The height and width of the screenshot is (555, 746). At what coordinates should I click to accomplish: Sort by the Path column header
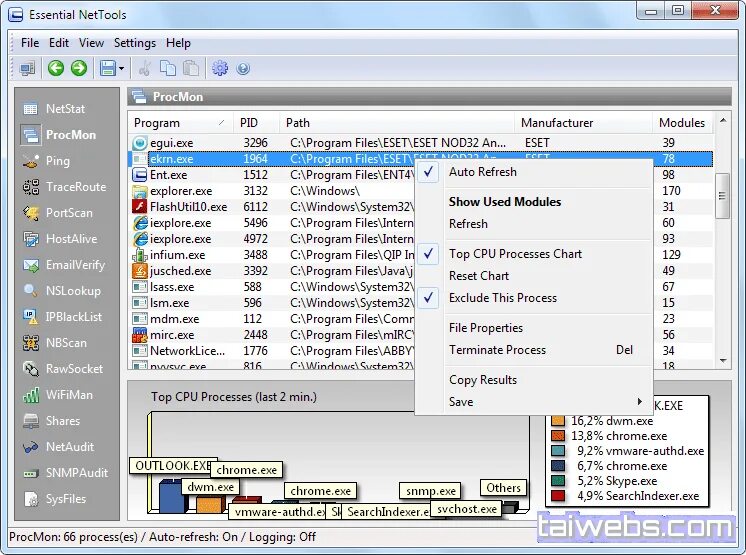pos(397,123)
